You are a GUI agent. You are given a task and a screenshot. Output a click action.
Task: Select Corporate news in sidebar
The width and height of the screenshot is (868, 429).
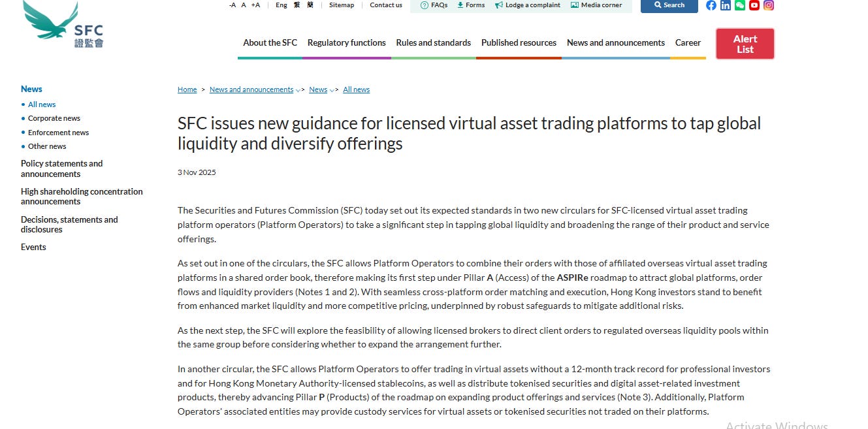coord(54,118)
